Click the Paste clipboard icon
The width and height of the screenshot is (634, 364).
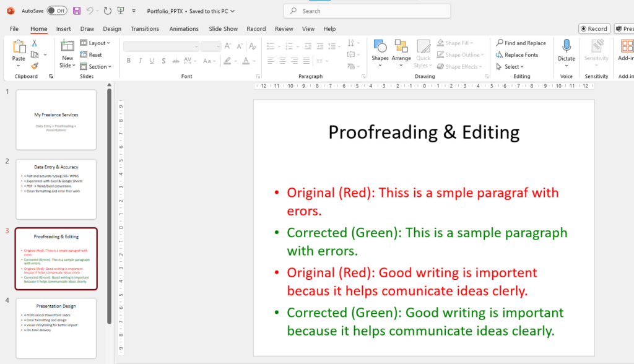19,47
